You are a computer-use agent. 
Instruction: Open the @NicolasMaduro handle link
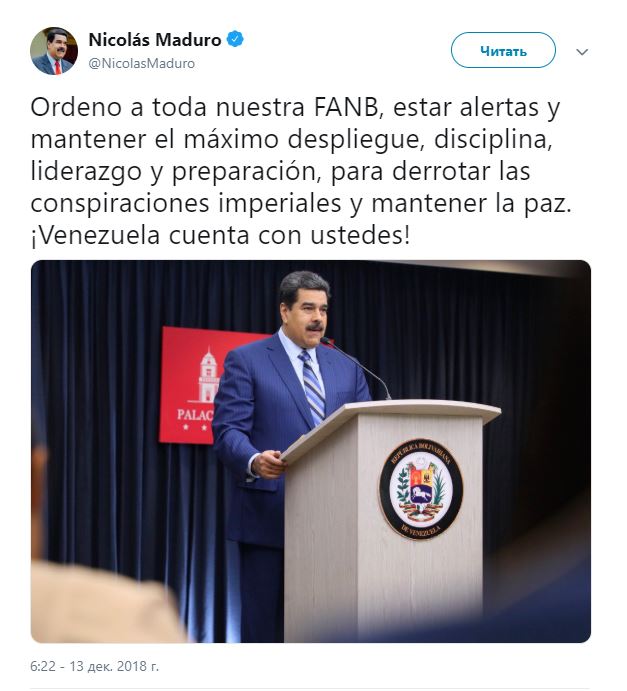pos(141,63)
